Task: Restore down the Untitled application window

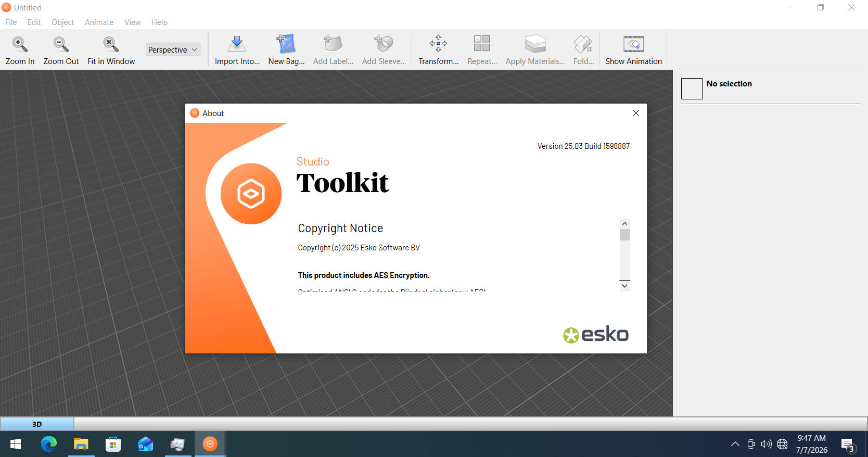Action: [821, 7]
